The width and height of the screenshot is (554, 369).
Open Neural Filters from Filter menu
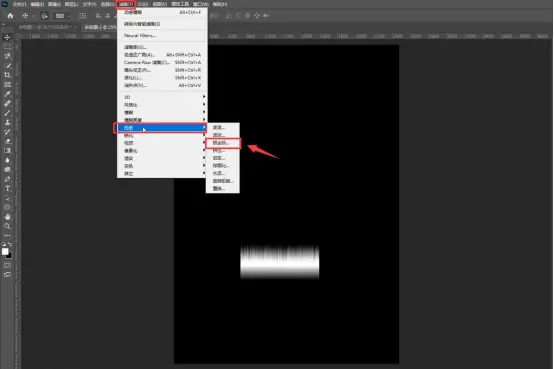click(x=162, y=35)
